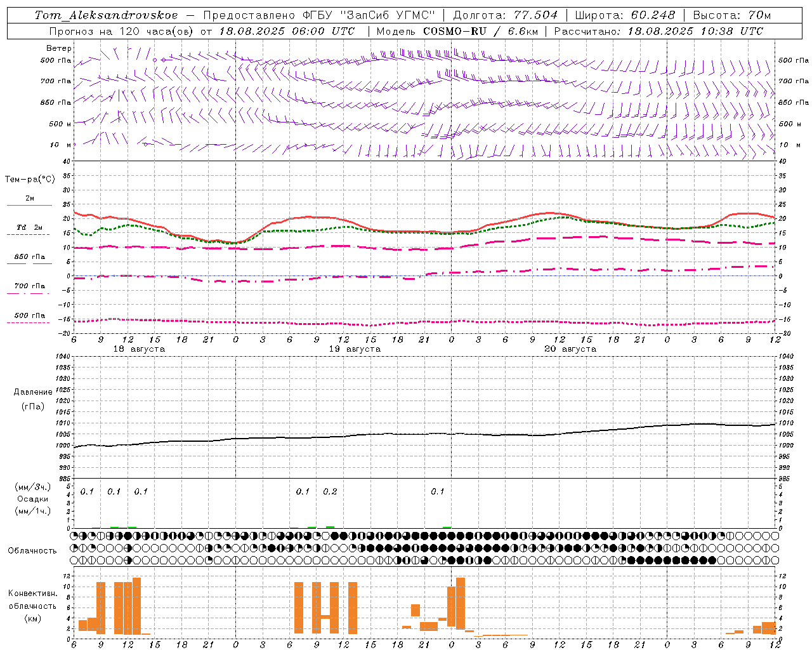Click the 700 гПа entry in temperature legend
The image size is (812, 650).
click(30, 286)
